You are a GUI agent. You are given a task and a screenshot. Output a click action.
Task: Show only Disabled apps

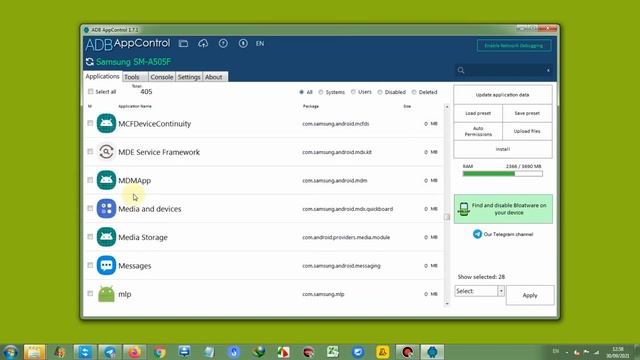(380, 92)
